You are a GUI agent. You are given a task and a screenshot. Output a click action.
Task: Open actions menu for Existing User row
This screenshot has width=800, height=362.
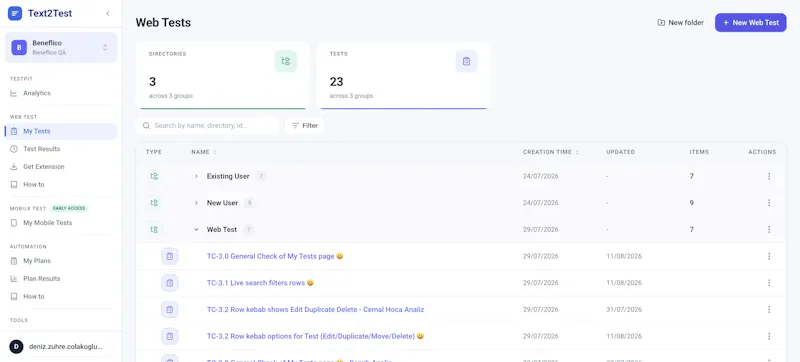[x=769, y=176]
